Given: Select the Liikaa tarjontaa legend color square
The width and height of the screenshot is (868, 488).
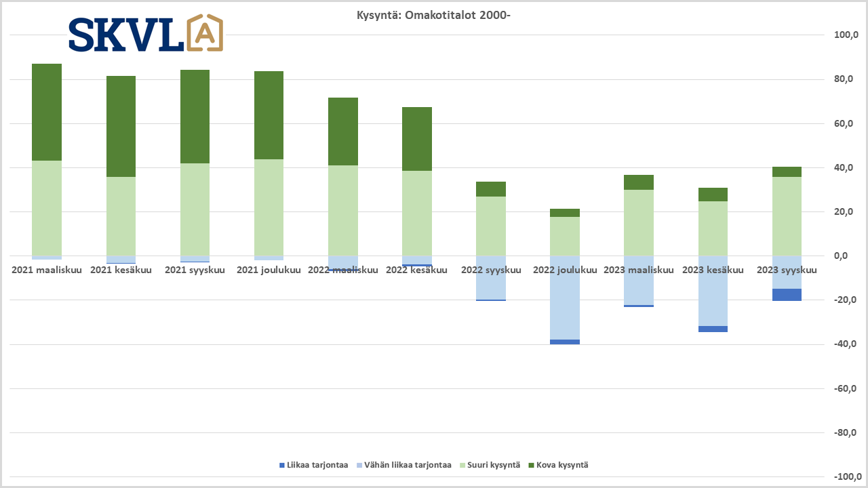Looking at the screenshot, I should click(x=282, y=465).
